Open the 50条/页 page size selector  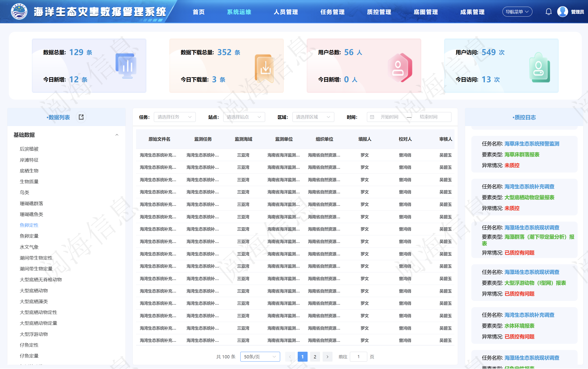(260, 357)
